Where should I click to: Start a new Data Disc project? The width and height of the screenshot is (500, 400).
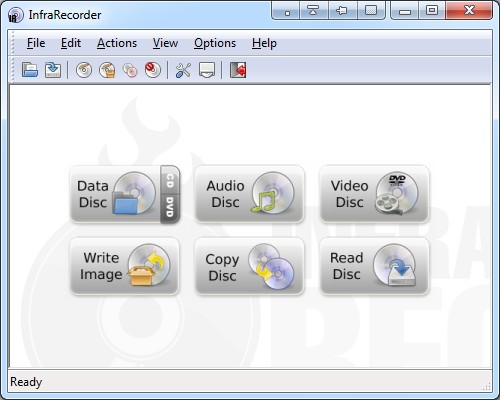115,194
